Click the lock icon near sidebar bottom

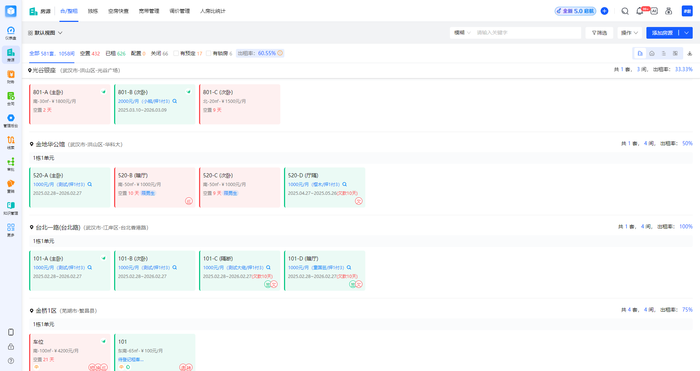11,346
